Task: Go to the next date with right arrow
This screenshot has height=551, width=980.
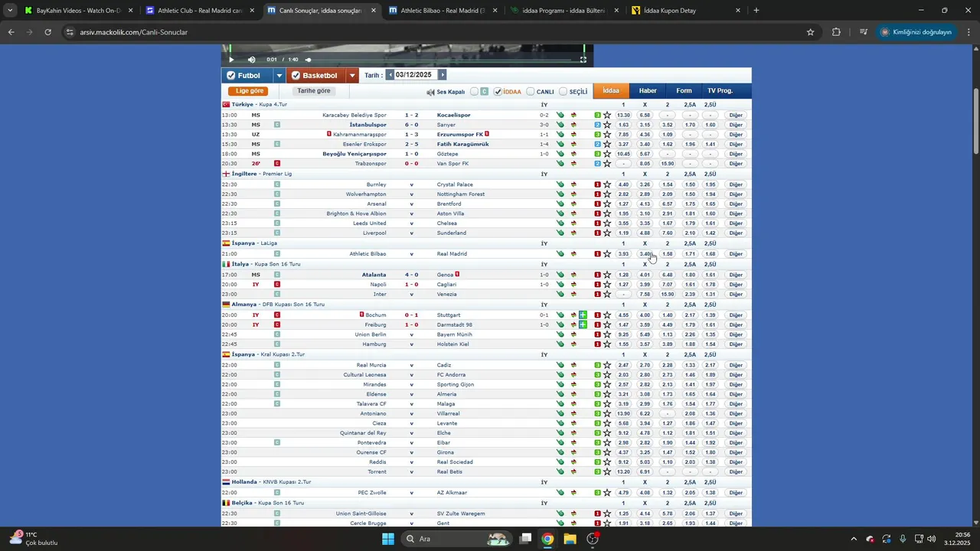Action: pos(442,75)
